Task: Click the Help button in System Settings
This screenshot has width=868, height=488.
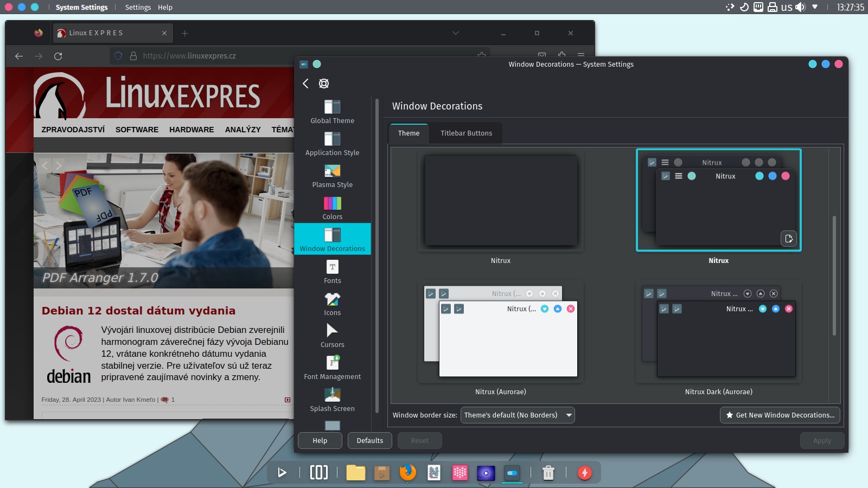Action: click(x=320, y=440)
